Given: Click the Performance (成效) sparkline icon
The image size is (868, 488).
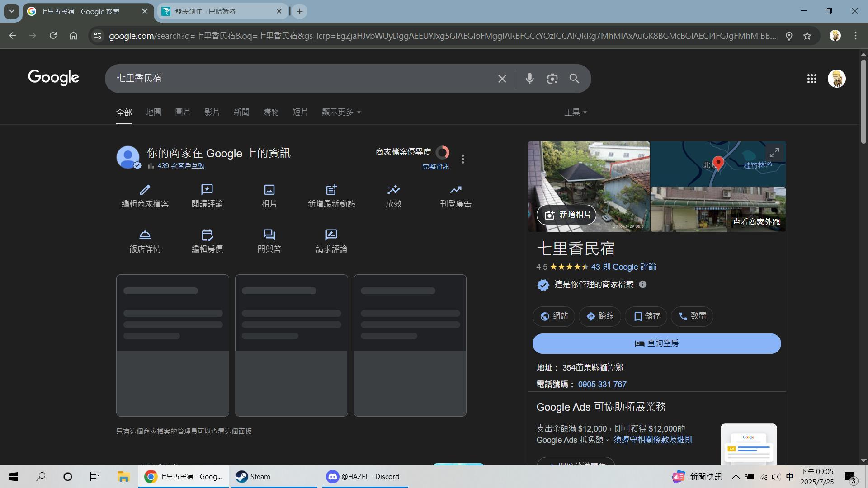Looking at the screenshot, I should (x=393, y=190).
